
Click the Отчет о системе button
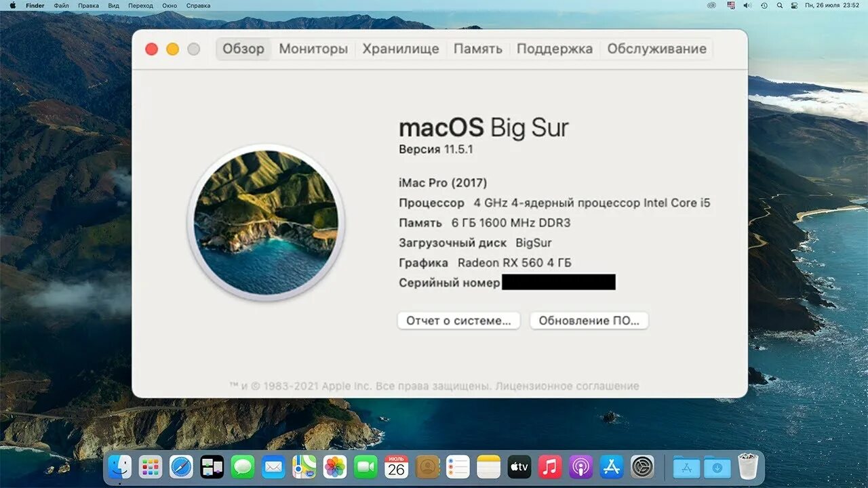(x=458, y=321)
